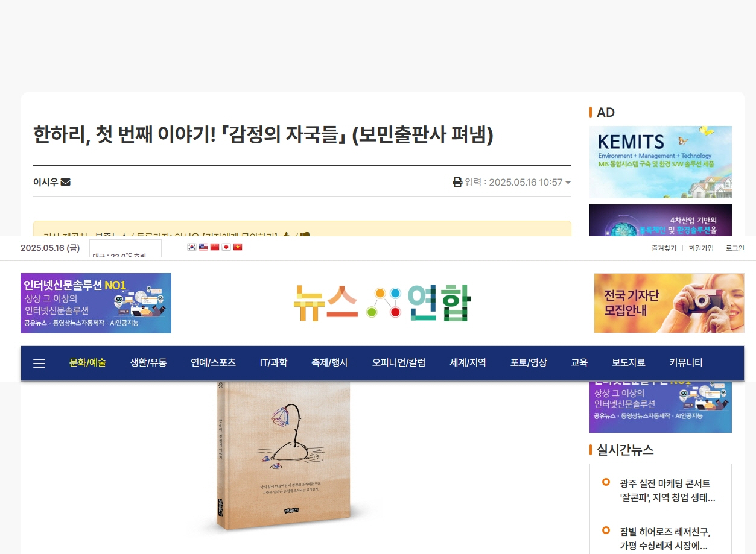This screenshot has width=756, height=554.
Task: Open the IT/과학 menu
Action: coord(273,363)
